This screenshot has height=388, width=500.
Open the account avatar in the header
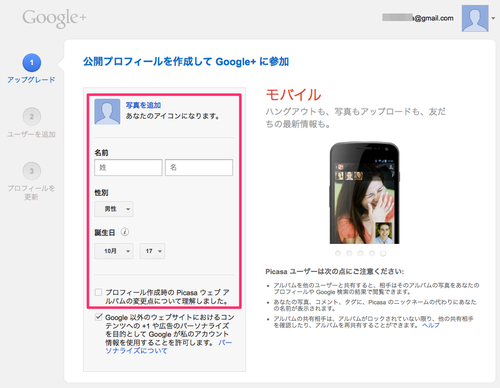[475, 18]
